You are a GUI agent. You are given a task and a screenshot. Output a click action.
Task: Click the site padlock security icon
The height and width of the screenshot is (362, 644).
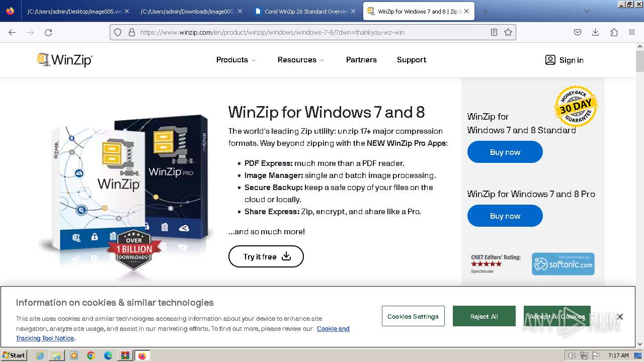[x=131, y=32]
